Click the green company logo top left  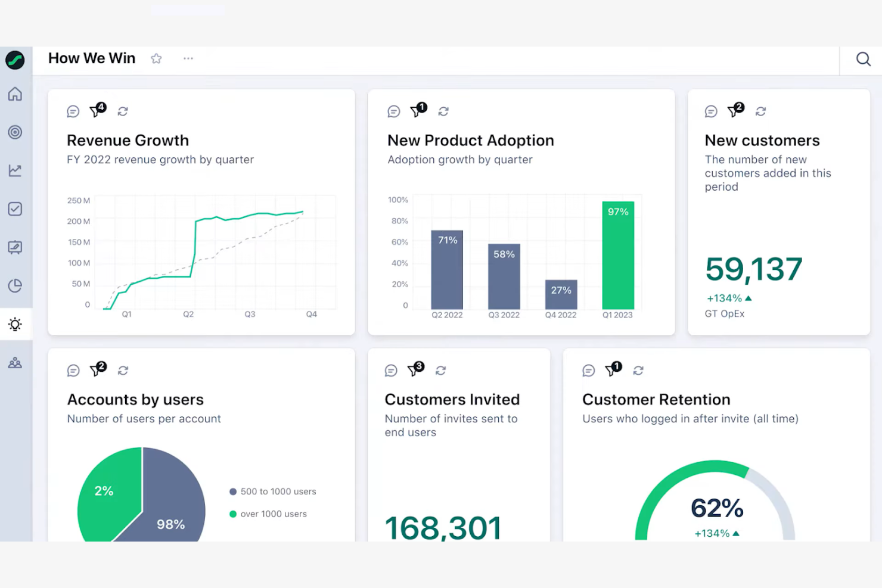[15, 60]
